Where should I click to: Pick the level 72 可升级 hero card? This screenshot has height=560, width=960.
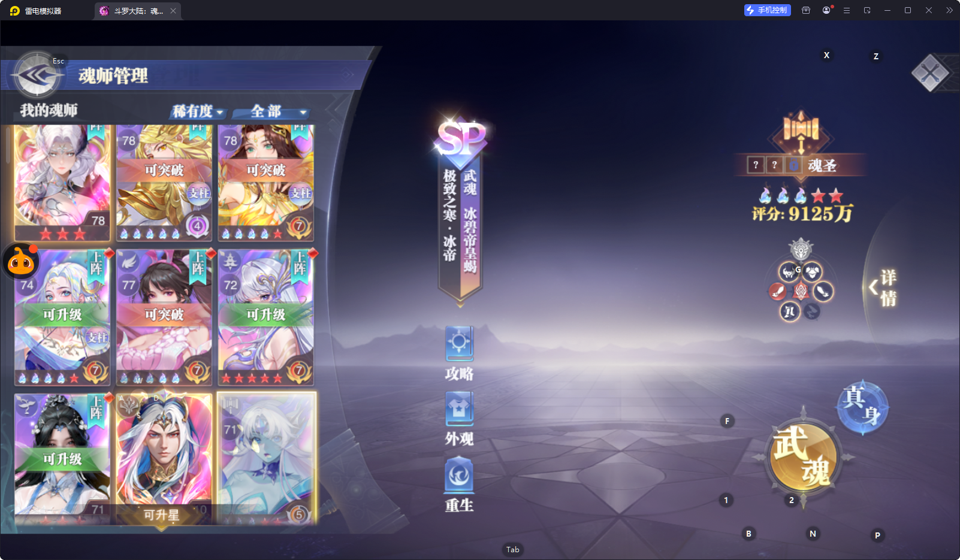pos(266,317)
